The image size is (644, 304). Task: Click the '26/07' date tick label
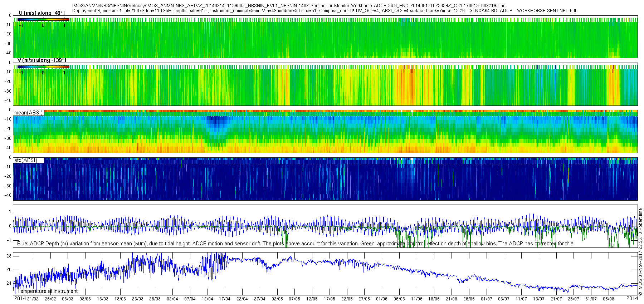pos(574,299)
